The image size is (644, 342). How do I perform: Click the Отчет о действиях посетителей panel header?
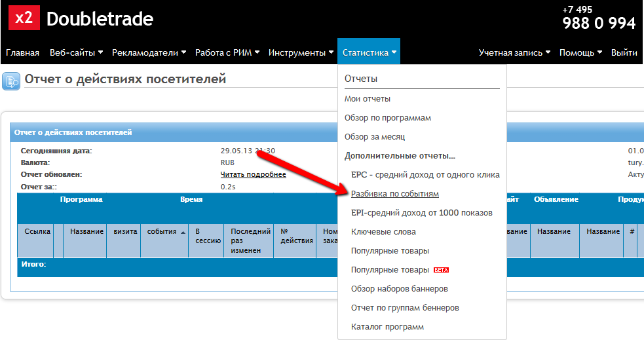(73, 132)
